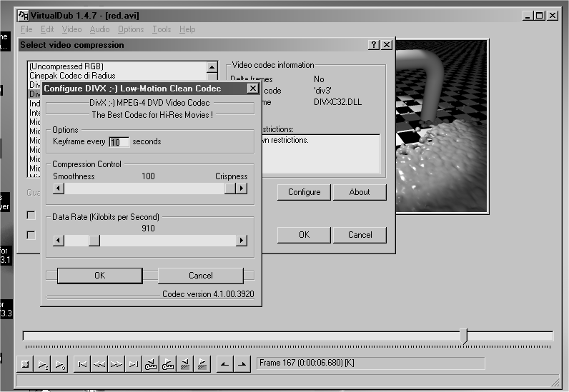Set the mark-out selection end
Image resolution: width=569 pixels, height=392 pixels.
pos(242,364)
